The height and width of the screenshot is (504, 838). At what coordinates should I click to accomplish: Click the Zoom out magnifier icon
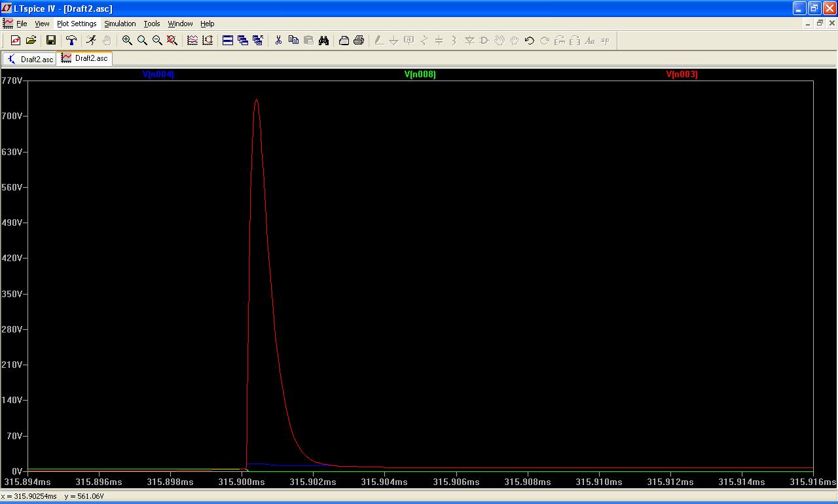coord(157,41)
